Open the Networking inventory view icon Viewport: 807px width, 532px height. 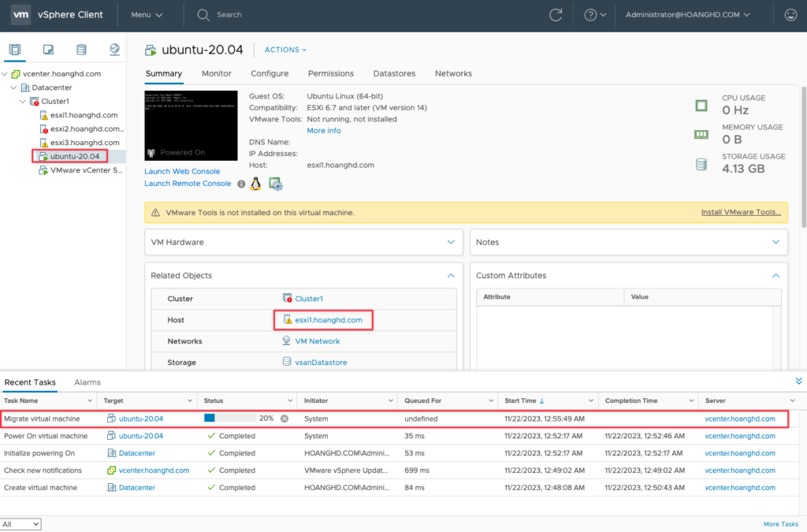(x=114, y=50)
